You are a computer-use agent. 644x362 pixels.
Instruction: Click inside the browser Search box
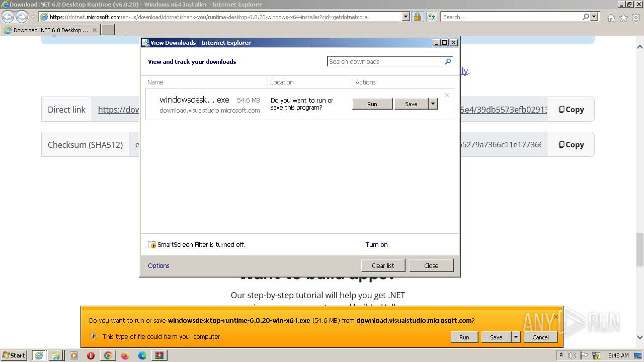click(512, 17)
